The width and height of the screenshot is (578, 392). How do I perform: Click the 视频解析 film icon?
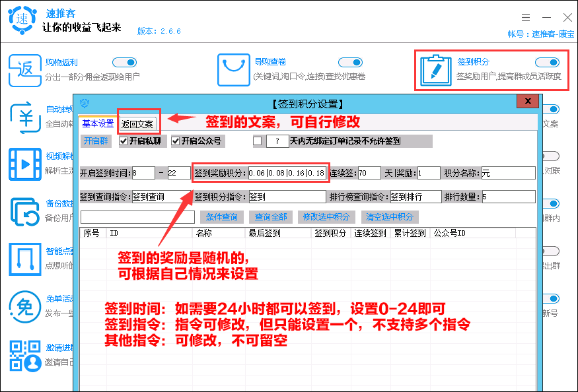(25, 164)
